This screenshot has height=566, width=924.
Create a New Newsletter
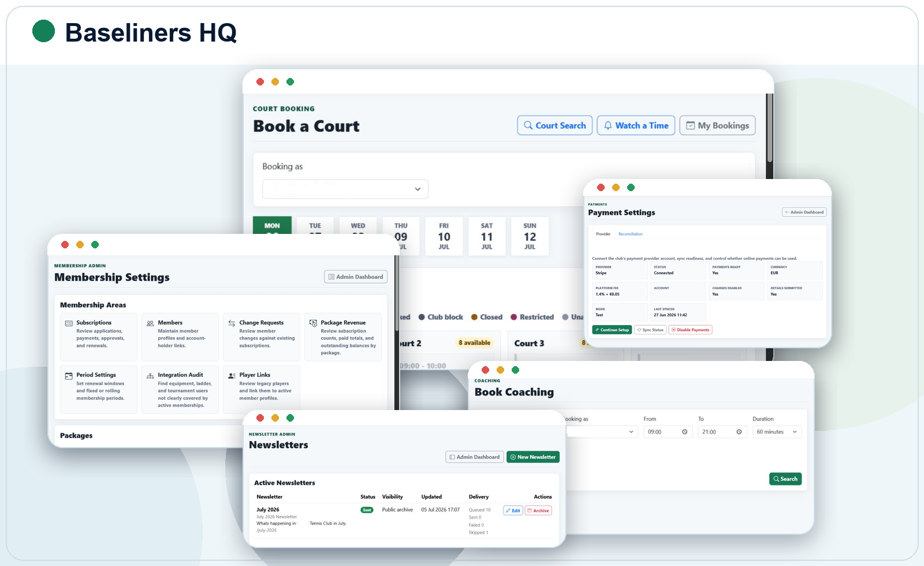(x=533, y=457)
